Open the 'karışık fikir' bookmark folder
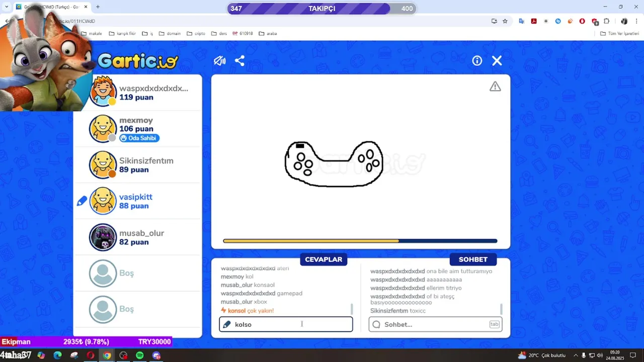Viewport: 644px width, 362px height. coord(122,34)
